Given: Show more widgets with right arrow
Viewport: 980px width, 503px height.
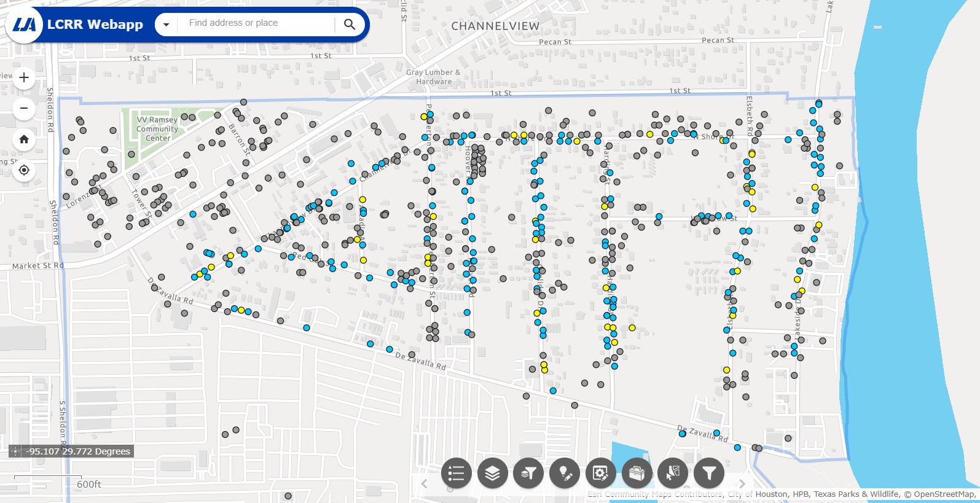Looking at the screenshot, I should pyautogui.click(x=742, y=484).
